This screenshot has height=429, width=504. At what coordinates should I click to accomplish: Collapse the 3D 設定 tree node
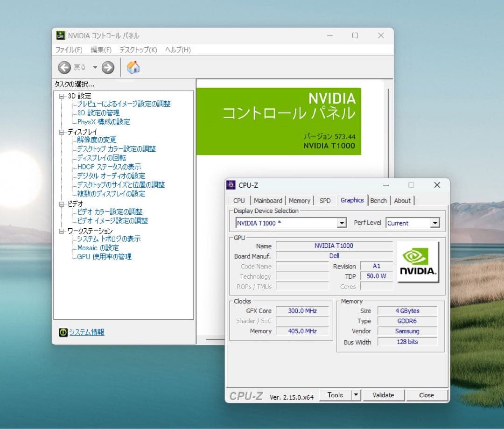coord(62,96)
